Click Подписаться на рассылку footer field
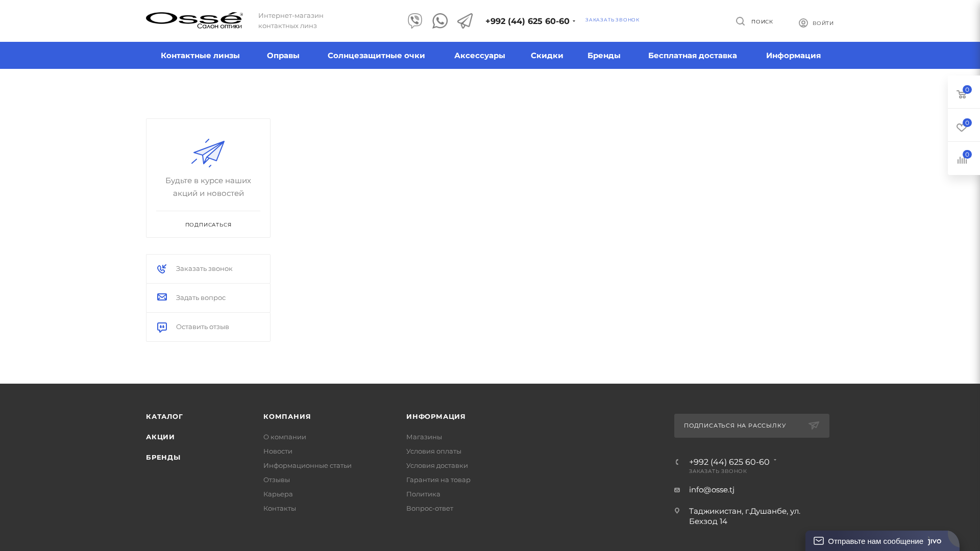Screen dimensions: 980x551 751,425
